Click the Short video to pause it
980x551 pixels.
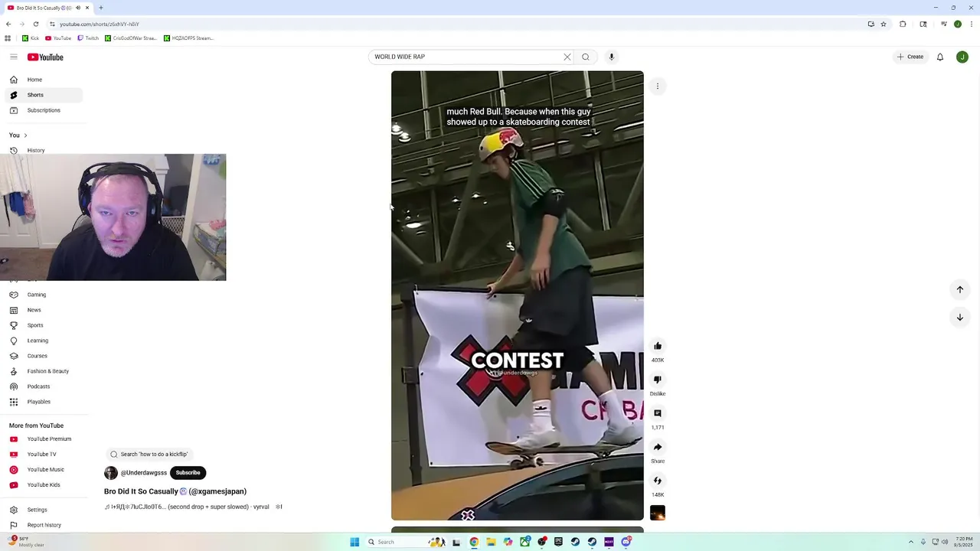[518, 295]
